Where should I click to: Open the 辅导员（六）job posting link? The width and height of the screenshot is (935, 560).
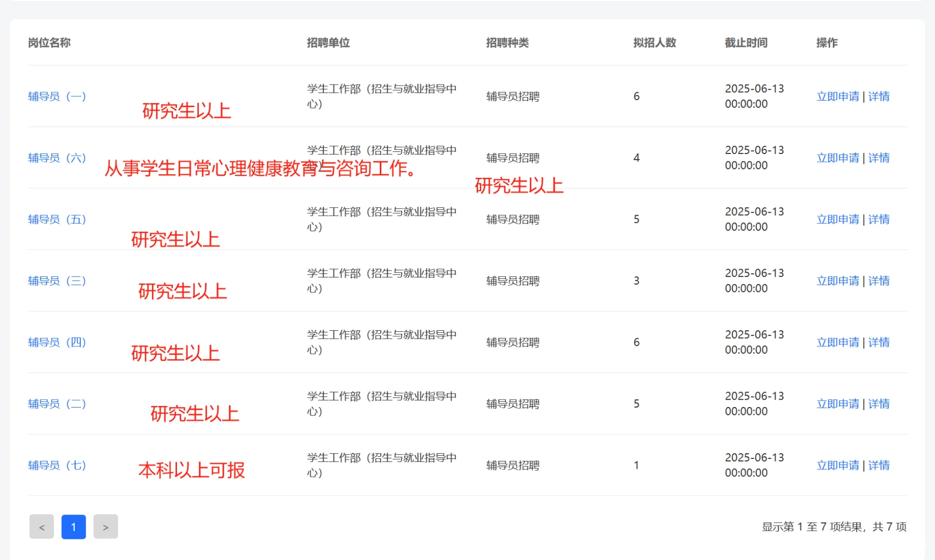coord(57,158)
